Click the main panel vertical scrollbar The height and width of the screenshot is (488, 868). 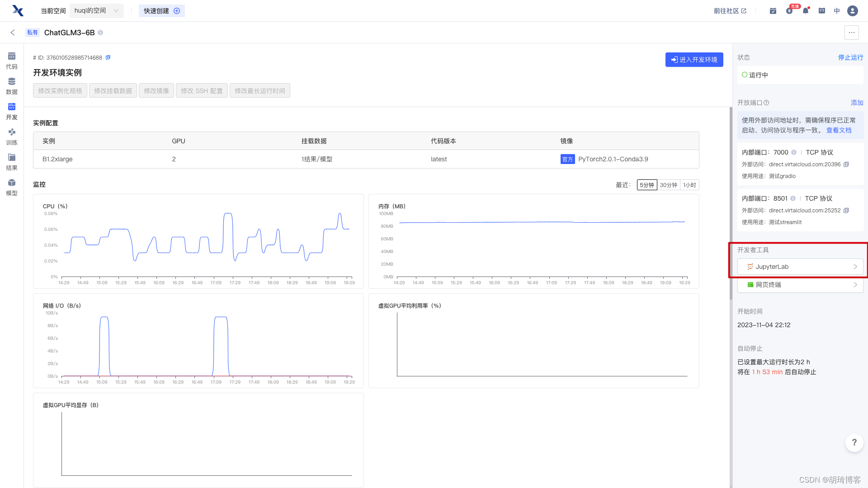click(x=731, y=203)
